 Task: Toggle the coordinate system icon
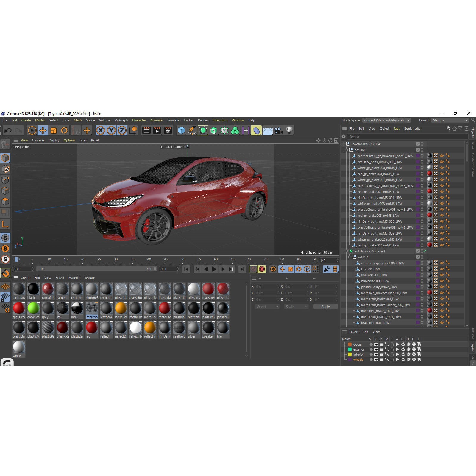click(x=133, y=130)
